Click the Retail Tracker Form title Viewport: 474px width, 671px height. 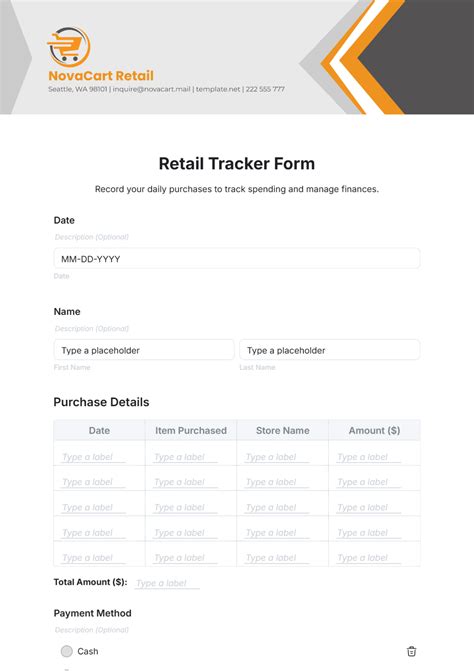237,163
